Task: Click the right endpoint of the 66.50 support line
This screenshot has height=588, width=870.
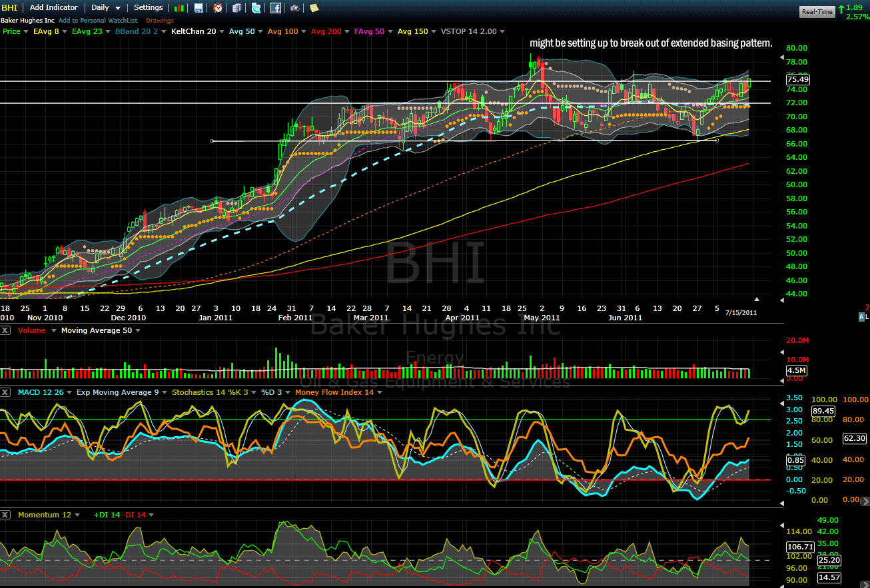Action: pyautogui.click(x=717, y=141)
